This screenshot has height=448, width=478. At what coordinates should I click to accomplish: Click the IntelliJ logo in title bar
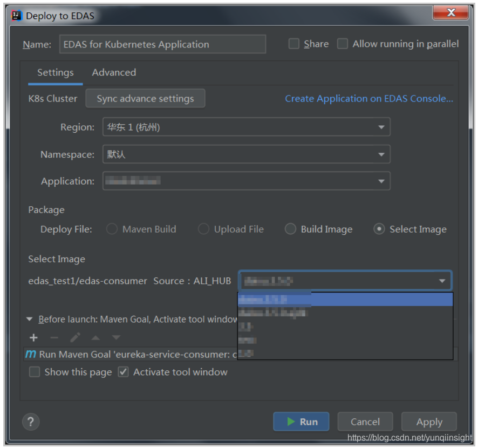click(x=17, y=15)
